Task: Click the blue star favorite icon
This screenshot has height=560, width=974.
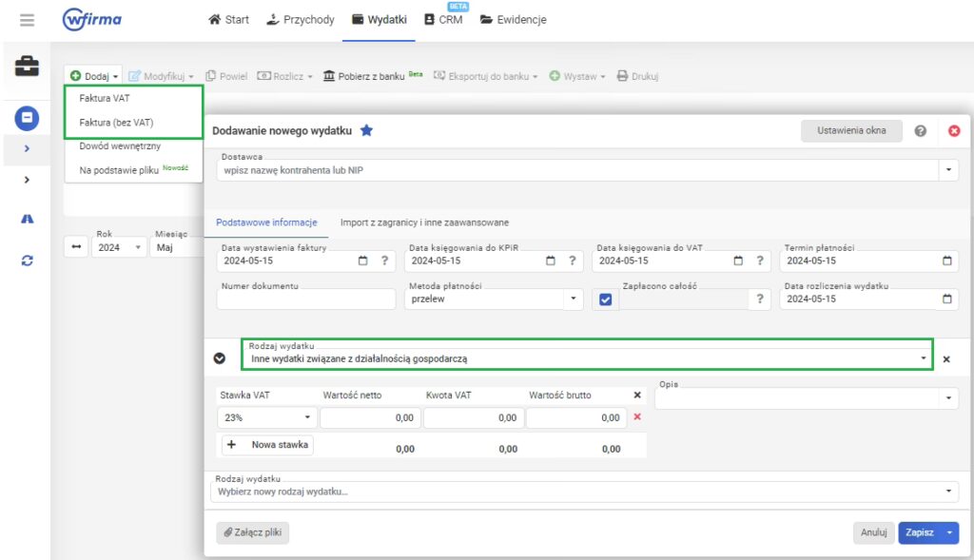Action: tap(366, 130)
